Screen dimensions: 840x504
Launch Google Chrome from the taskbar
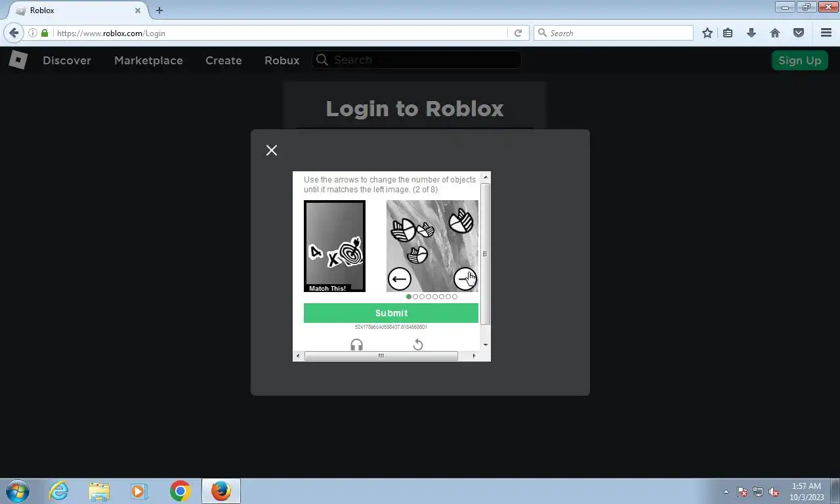pyautogui.click(x=180, y=491)
